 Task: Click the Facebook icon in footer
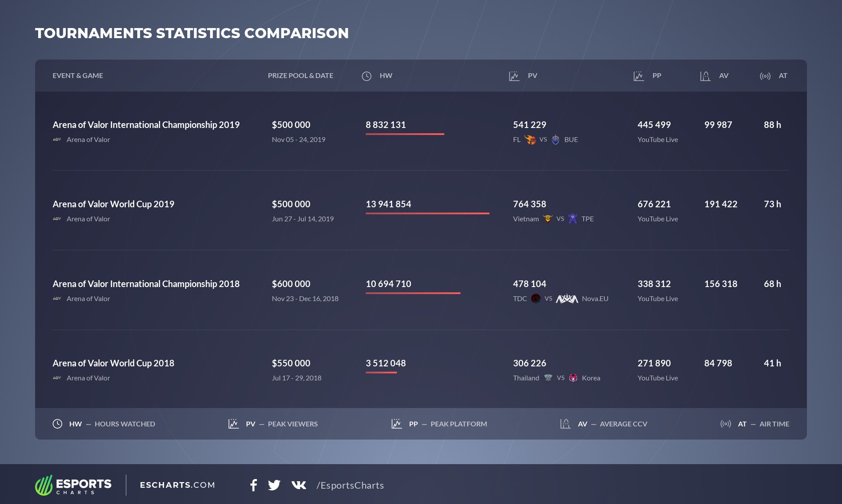253,485
